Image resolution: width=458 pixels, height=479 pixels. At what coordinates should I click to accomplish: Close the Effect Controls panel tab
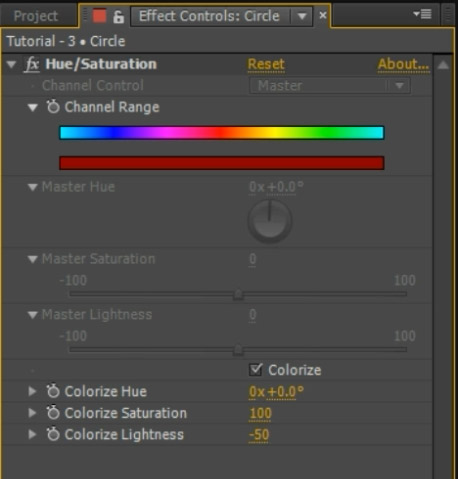point(323,15)
